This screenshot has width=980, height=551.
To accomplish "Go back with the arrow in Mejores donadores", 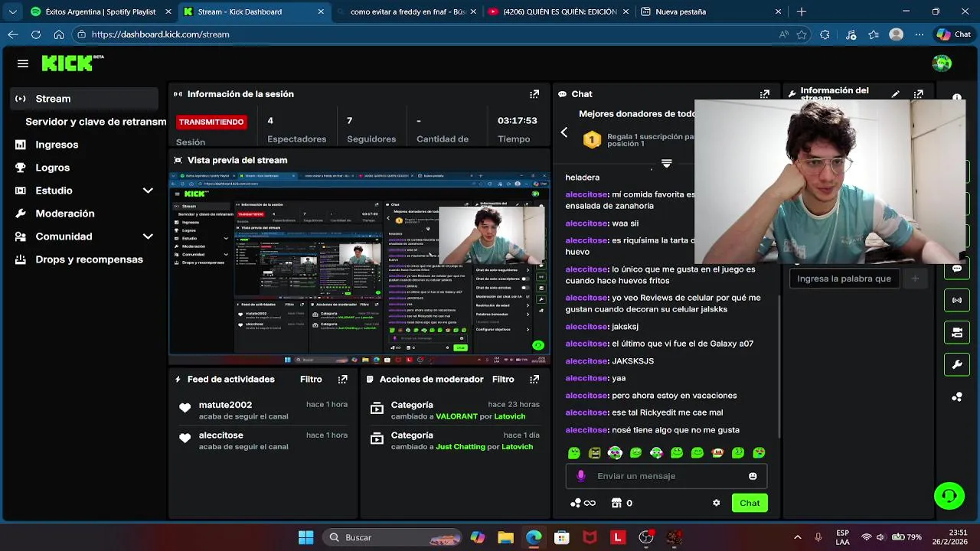I will [564, 132].
